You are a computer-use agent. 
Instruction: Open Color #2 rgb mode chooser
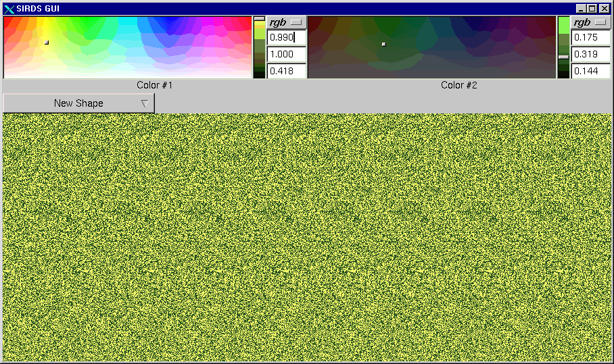591,22
